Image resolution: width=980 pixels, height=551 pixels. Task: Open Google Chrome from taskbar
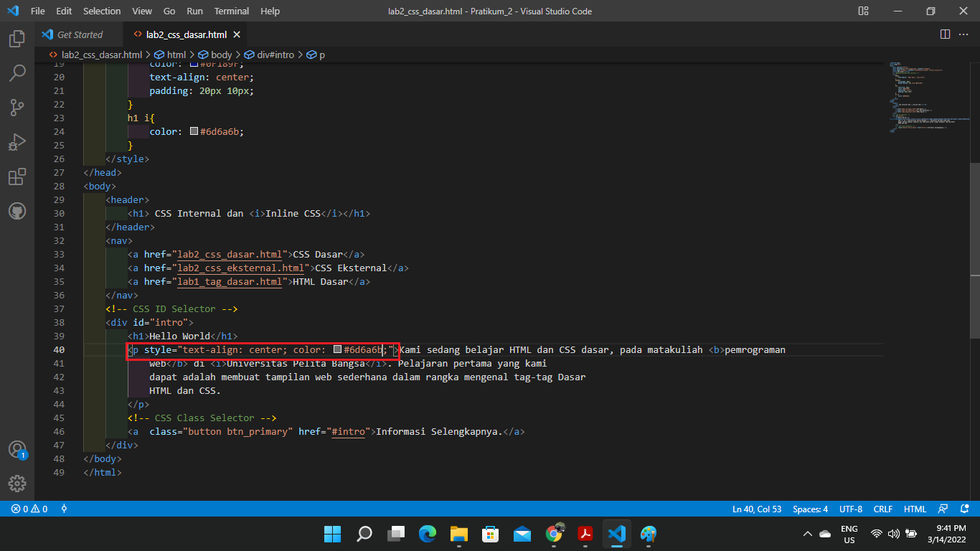554,534
